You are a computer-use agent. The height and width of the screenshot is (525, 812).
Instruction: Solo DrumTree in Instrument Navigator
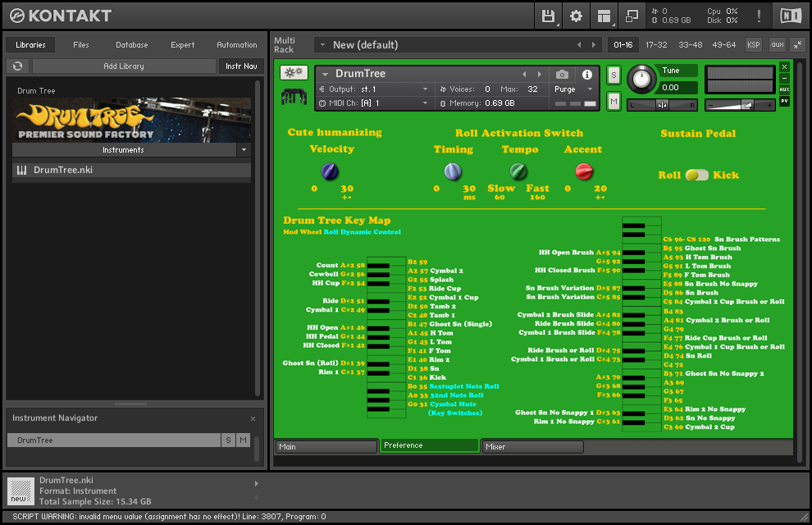228,440
